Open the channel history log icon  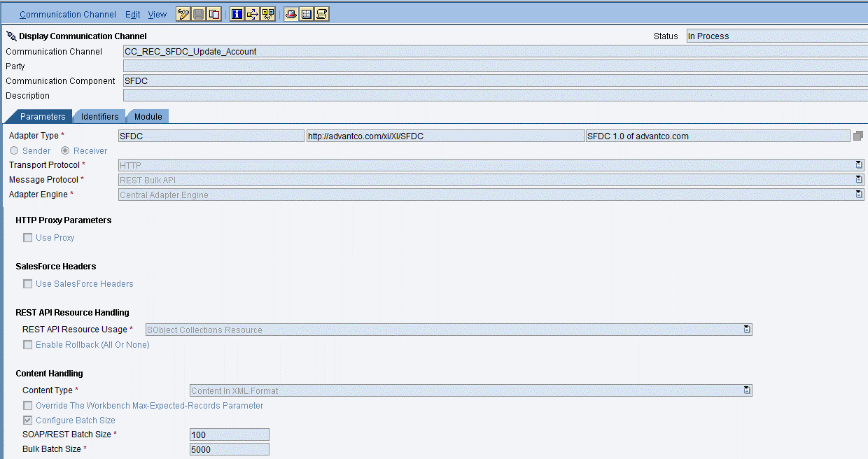[x=321, y=13]
